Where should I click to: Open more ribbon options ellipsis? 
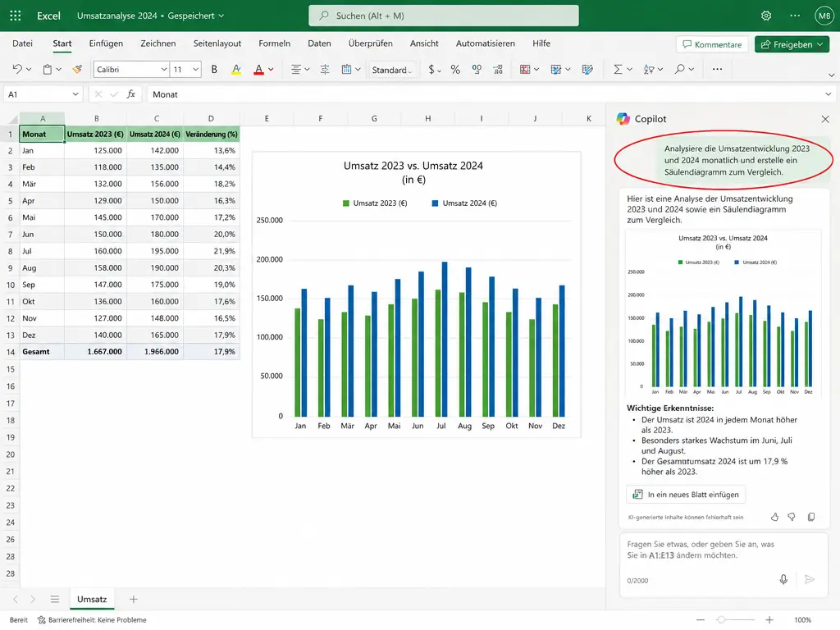tap(717, 69)
